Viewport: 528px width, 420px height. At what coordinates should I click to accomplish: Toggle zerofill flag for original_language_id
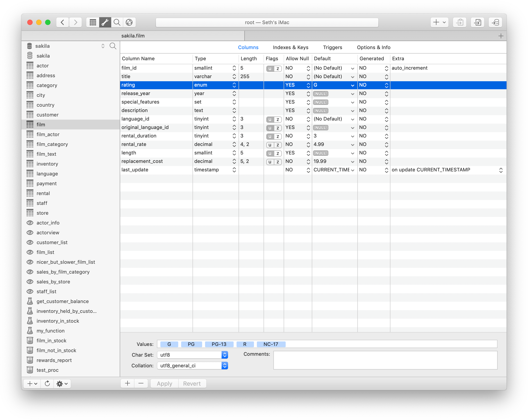click(278, 128)
